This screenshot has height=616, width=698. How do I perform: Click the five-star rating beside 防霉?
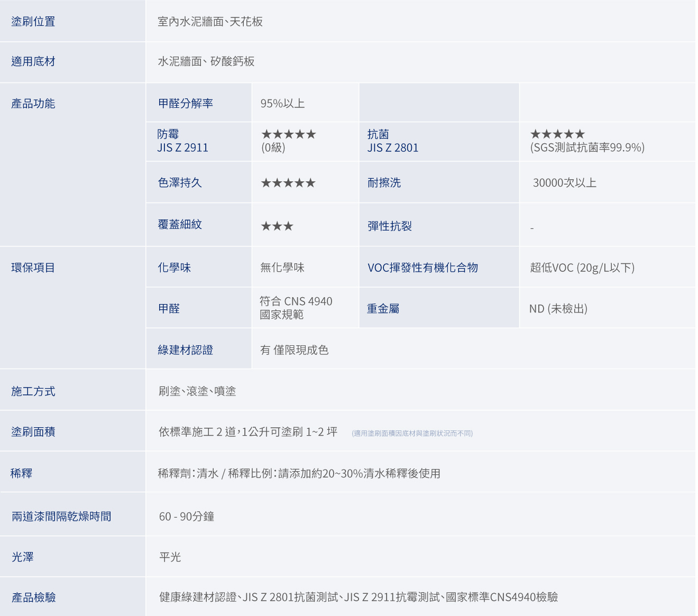[x=288, y=134]
